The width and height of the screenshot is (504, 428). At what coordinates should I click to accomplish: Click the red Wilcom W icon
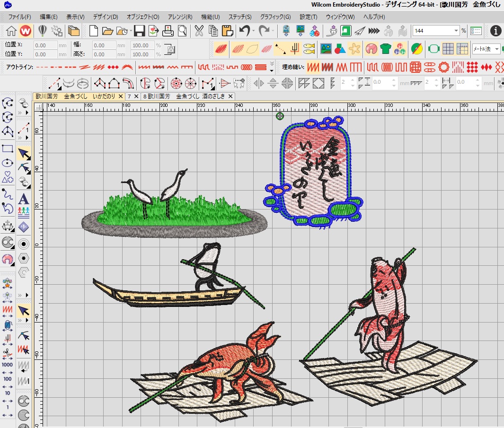tap(26, 31)
